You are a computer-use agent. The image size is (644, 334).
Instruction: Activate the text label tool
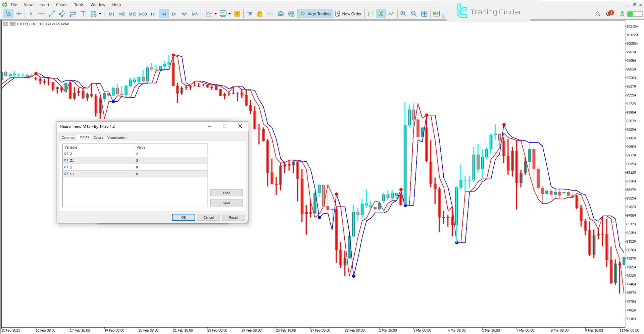[83, 14]
